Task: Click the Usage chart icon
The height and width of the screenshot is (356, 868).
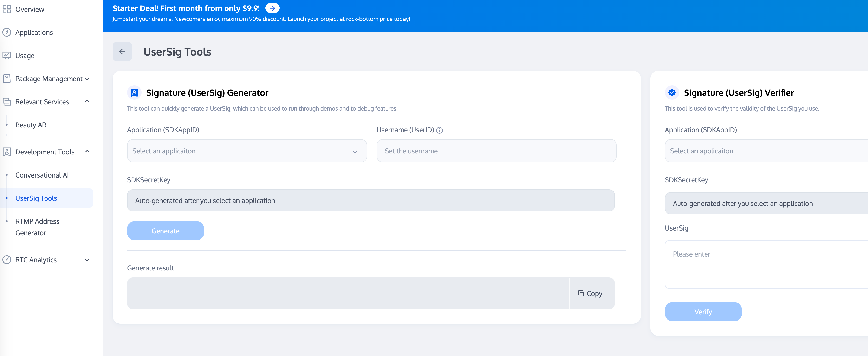Action: tap(7, 55)
